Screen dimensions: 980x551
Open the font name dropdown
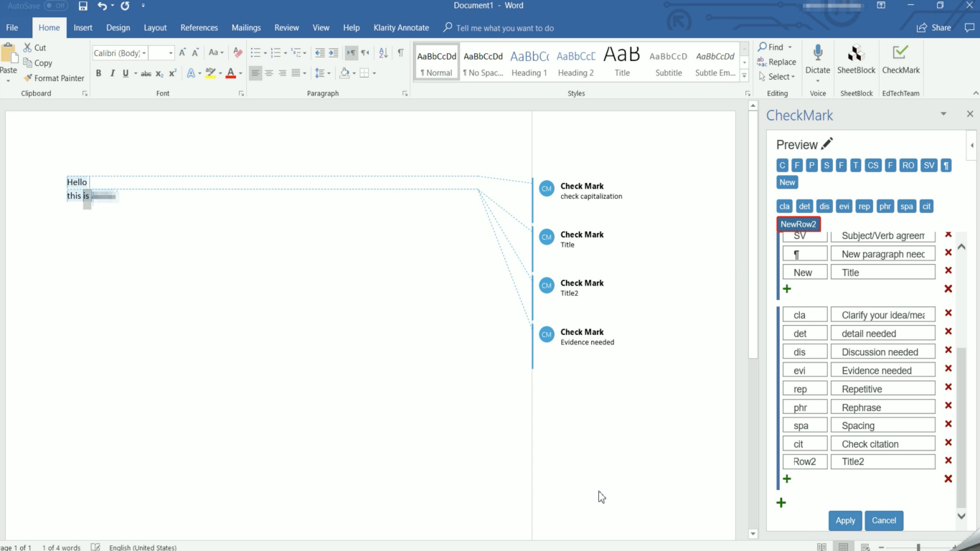tap(143, 53)
